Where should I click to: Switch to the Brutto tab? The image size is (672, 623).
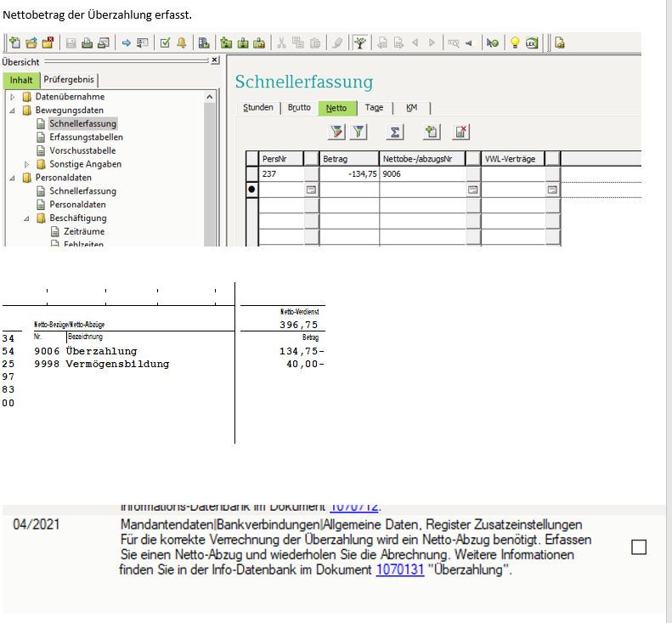[299, 108]
